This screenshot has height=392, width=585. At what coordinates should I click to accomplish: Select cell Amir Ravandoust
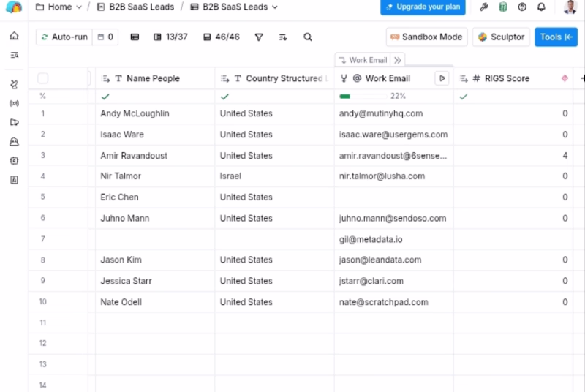pos(155,156)
